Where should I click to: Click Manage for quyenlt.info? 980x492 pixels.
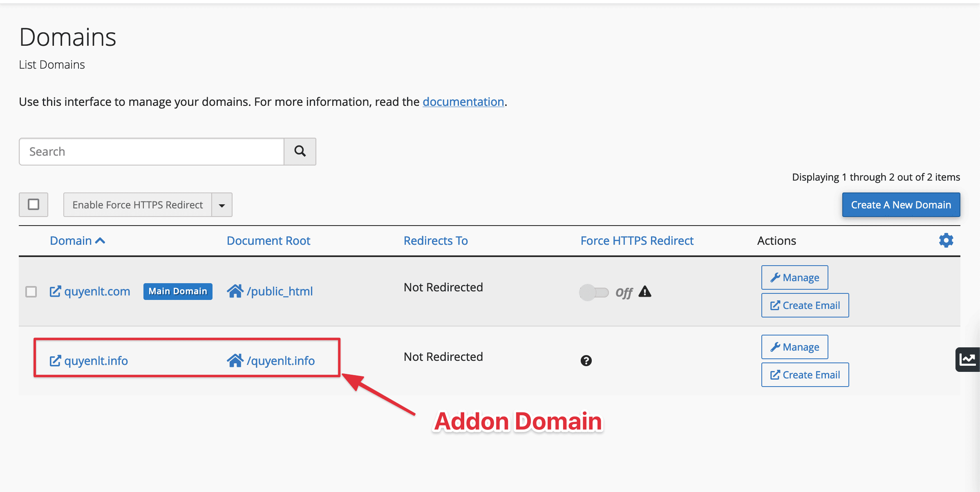[794, 347]
